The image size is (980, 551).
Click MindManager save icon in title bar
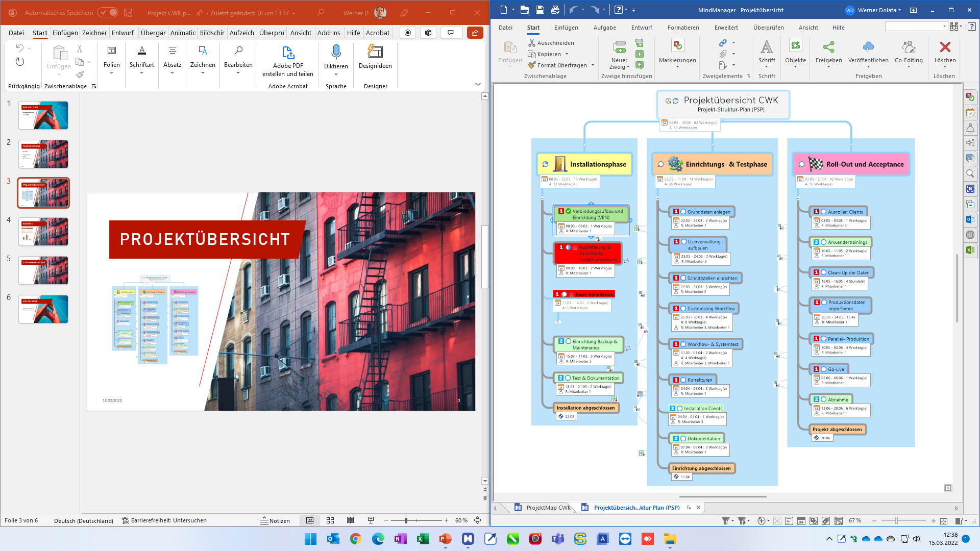click(x=540, y=10)
